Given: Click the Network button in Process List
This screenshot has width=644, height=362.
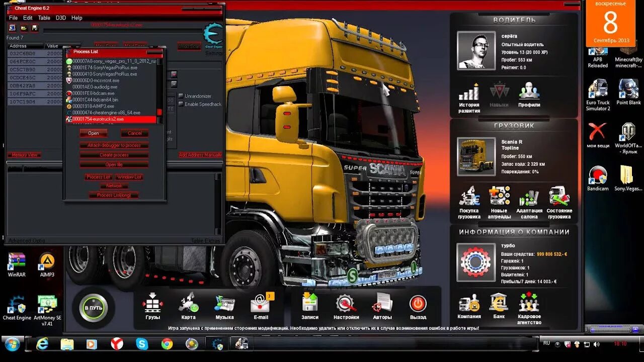Looking at the screenshot, I should 114,186.
